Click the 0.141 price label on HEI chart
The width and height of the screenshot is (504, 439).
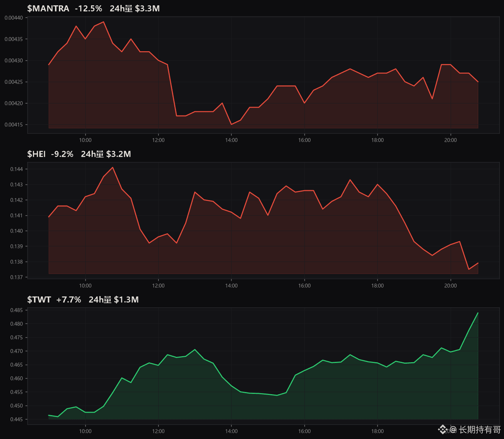pos(16,215)
